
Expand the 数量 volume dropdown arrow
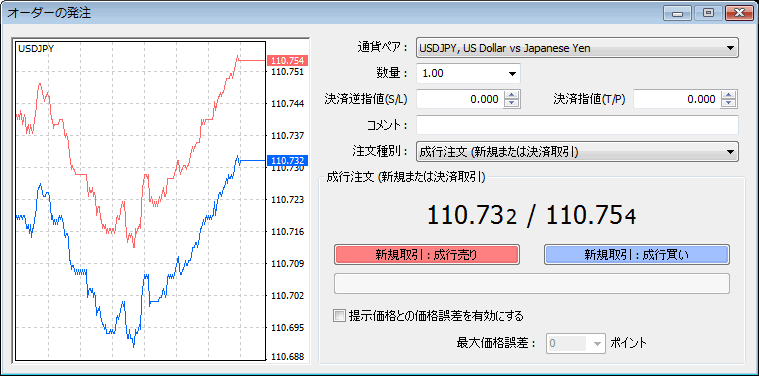pos(512,74)
